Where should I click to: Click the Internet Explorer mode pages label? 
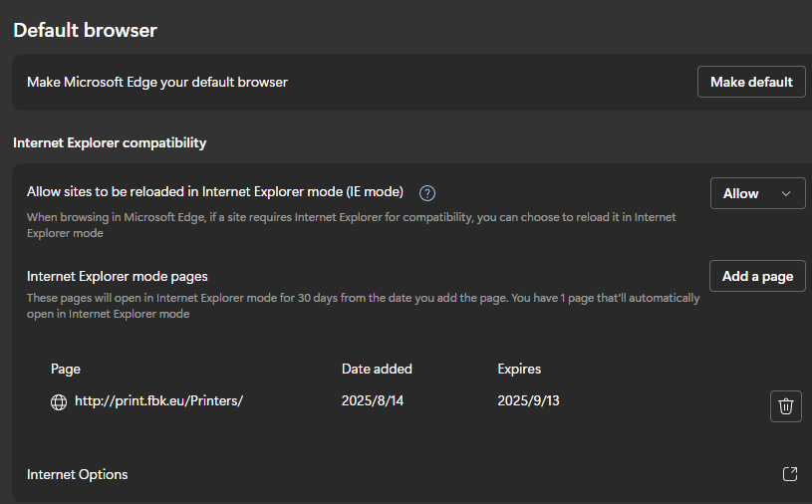(117, 276)
